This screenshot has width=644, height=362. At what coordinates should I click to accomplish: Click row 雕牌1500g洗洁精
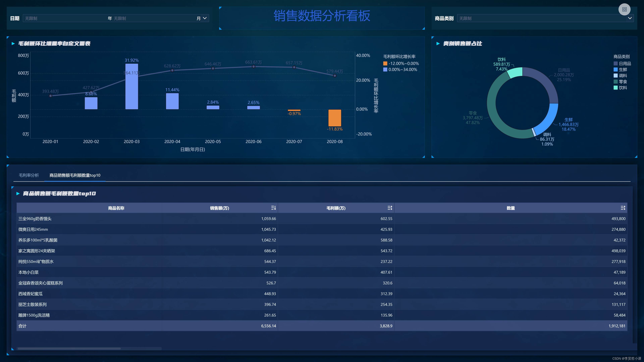pos(322,315)
